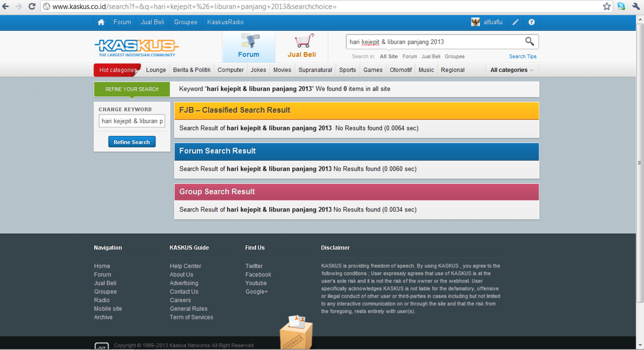Open the Skype extension icon
Viewport: 644px width, 350px height.
click(x=621, y=7)
